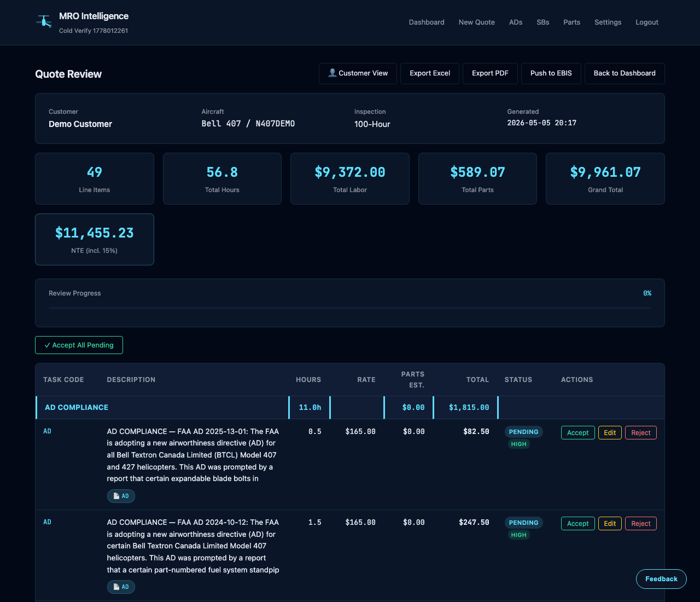Viewport: 700px width, 602px height.
Task: Switch to Customer View
Action: click(x=358, y=73)
